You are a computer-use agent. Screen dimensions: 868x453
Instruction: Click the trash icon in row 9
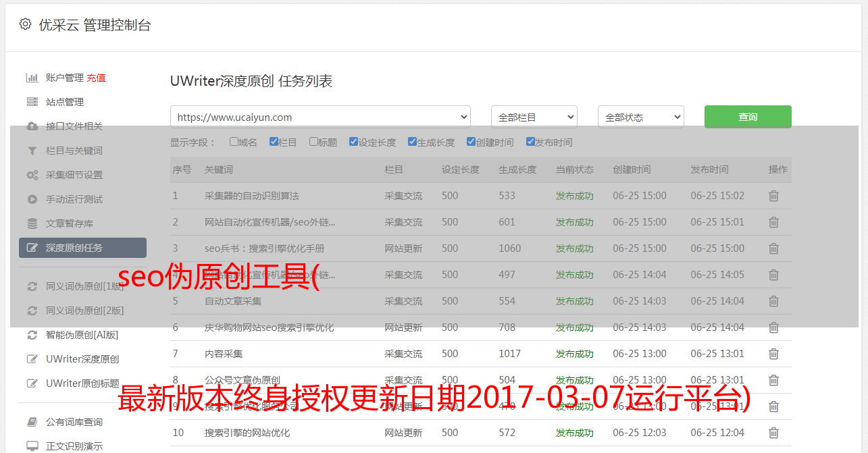(773, 406)
